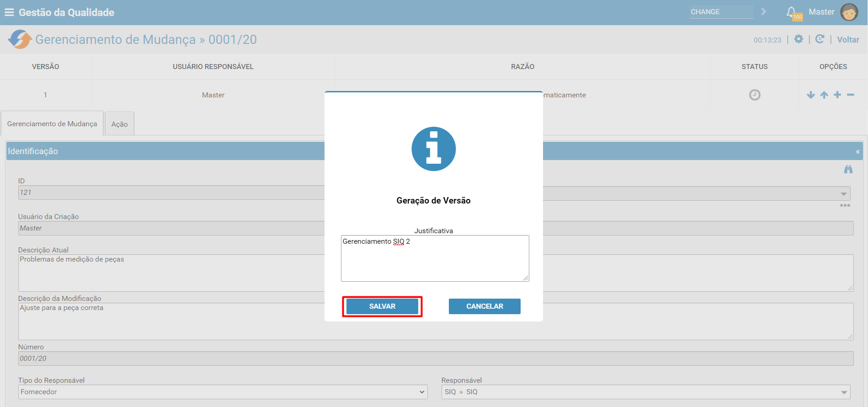Click the minus icon in Opções column

tap(851, 95)
